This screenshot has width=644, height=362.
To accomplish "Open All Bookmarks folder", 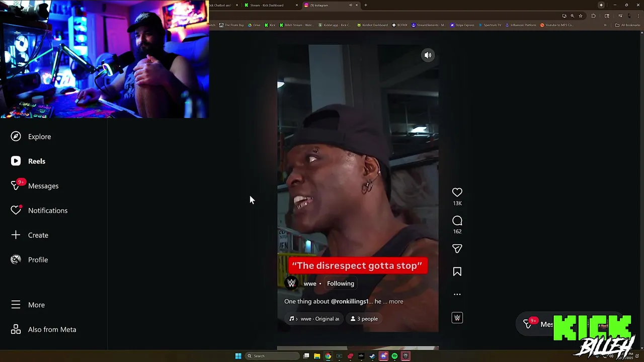I will coord(628,25).
